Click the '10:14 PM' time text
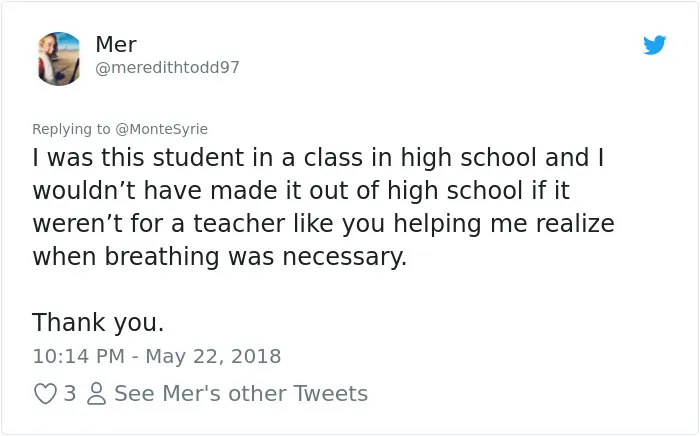Screen dimensions: 700x436 (x=78, y=356)
